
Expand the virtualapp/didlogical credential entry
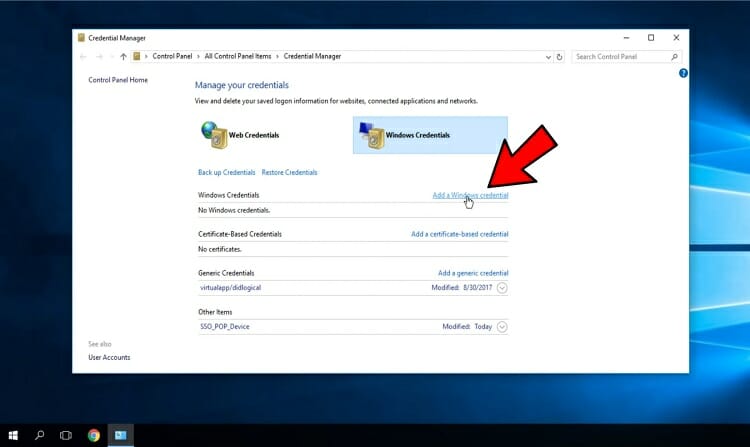pyautogui.click(x=502, y=288)
